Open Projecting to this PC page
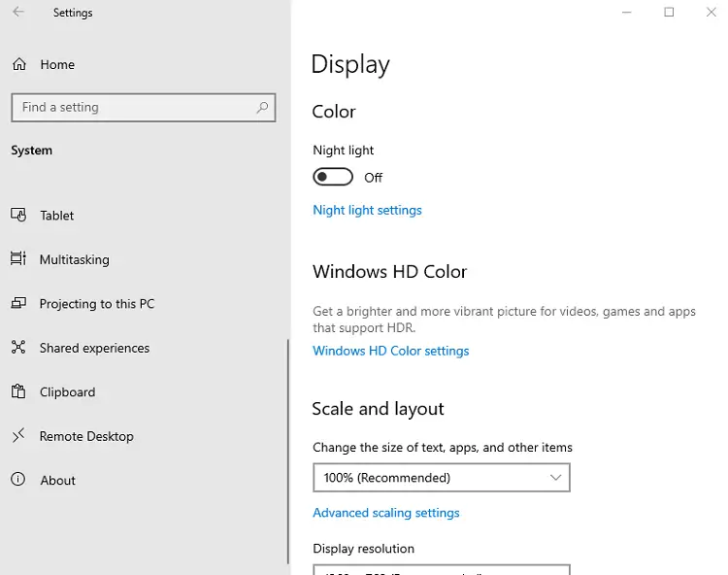Screen dimensions: 728x575 click(96, 304)
